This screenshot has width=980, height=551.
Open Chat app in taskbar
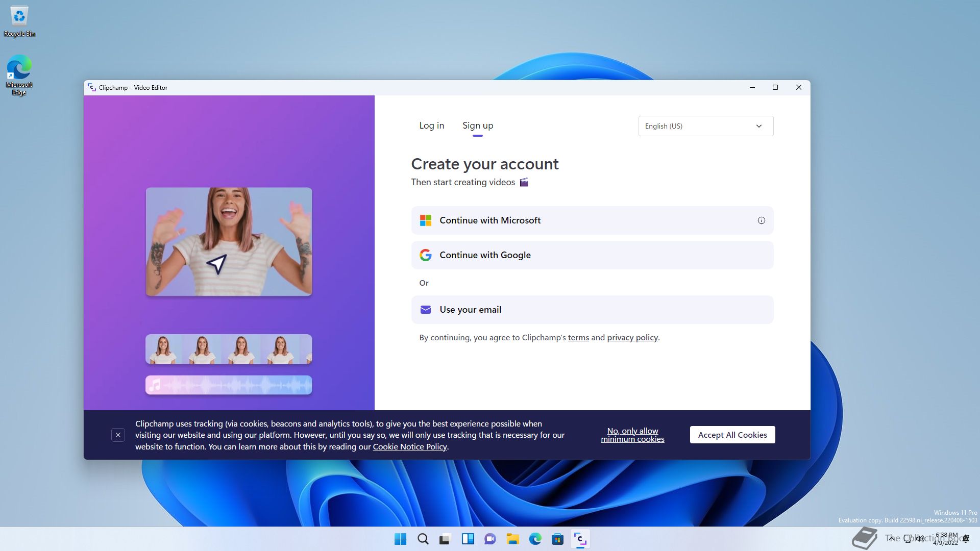pyautogui.click(x=490, y=539)
